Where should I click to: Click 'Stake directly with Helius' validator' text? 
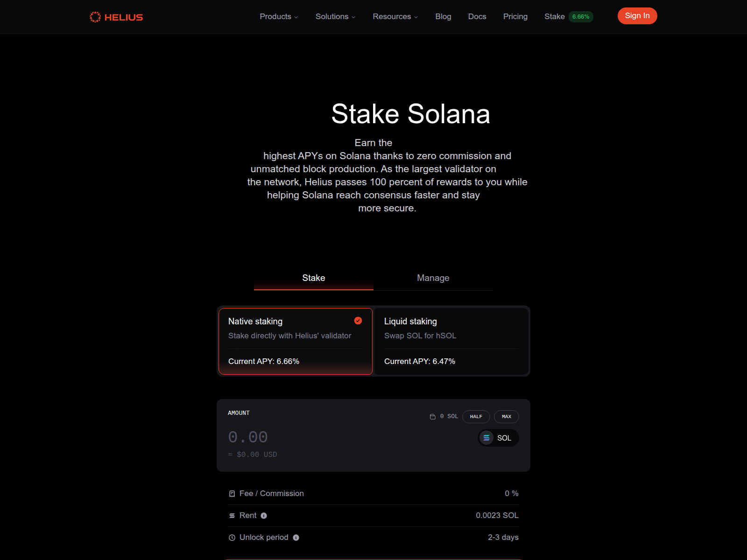pos(290,336)
